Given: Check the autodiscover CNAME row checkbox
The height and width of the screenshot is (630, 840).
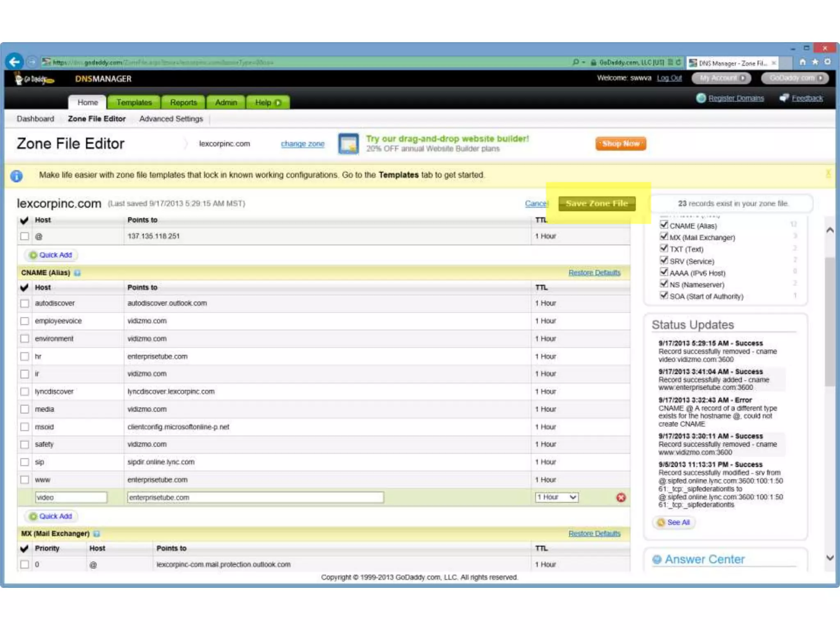Looking at the screenshot, I should click(25, 304).
